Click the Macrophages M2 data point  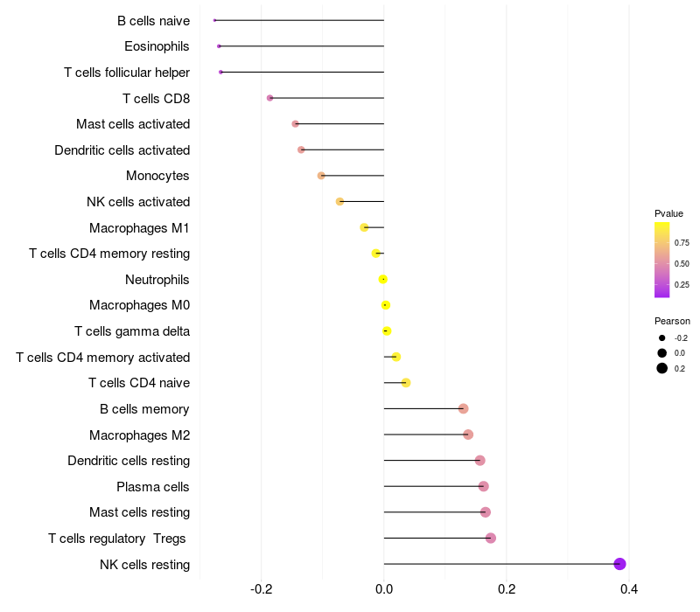coord(468,435)
